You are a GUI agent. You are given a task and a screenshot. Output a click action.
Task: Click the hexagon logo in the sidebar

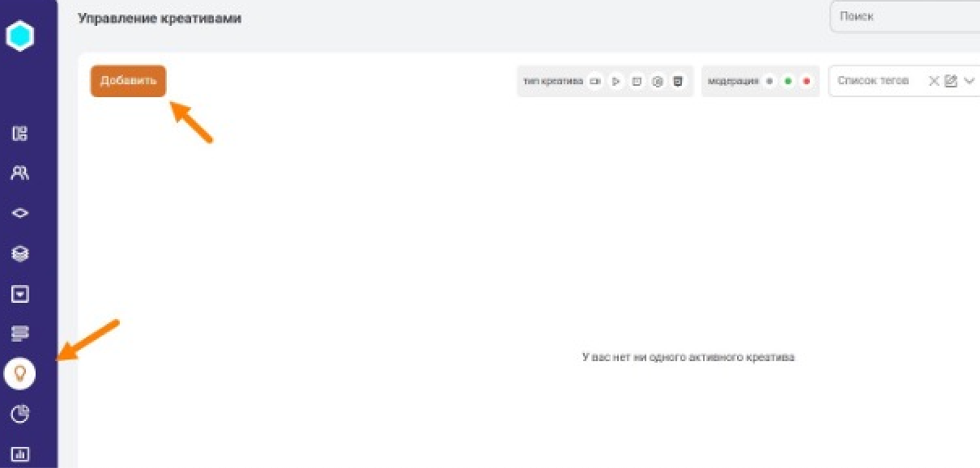20,36
